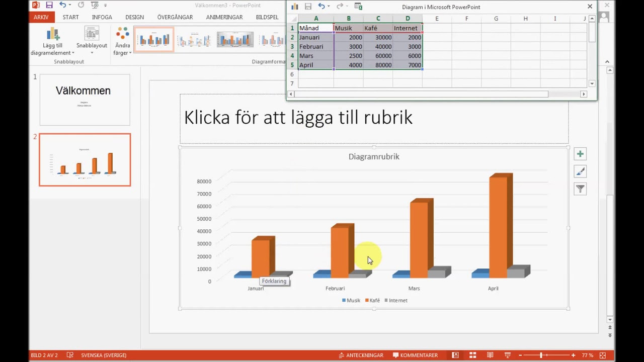Select the first chart style thumbnail
This screenshot has width=644, height=362.
point(154,40)
